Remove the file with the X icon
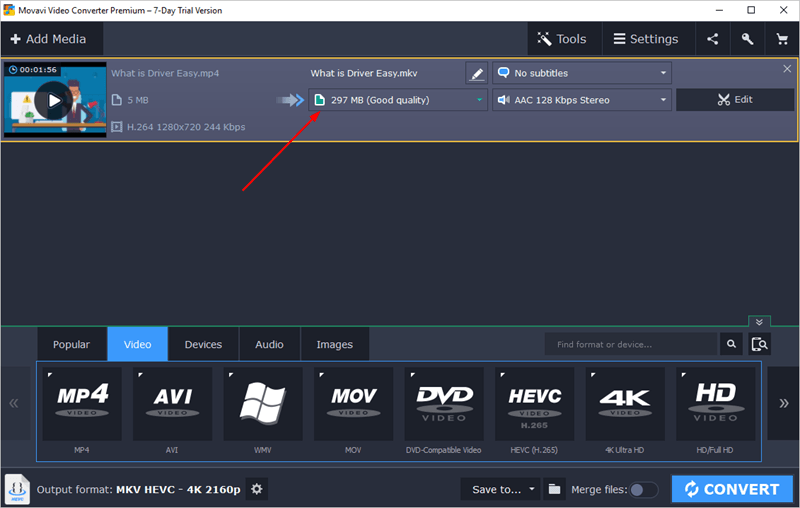This screenshot has width=800, height=508. (x=787, y=69)
